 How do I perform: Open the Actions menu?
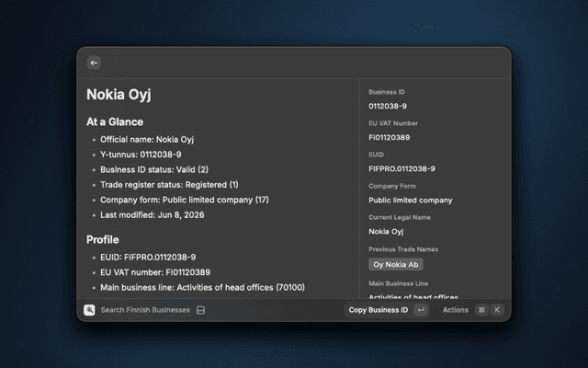pos(456,310)
